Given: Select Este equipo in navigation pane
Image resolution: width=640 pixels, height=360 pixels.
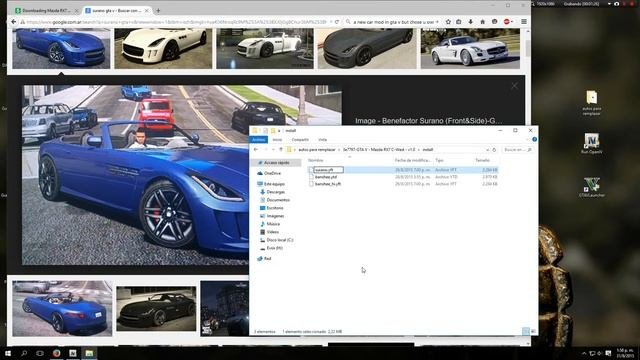Looking at the screenshot, I should 274,184.
